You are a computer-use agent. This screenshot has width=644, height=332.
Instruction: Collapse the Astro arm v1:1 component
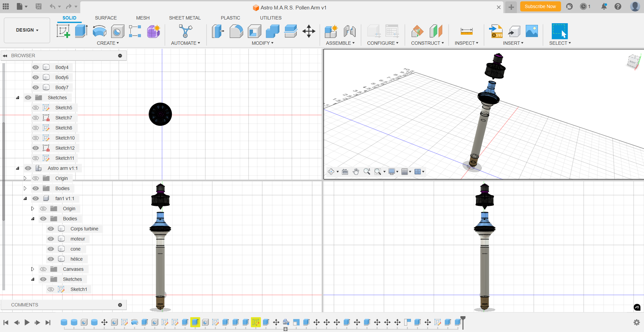18,168
